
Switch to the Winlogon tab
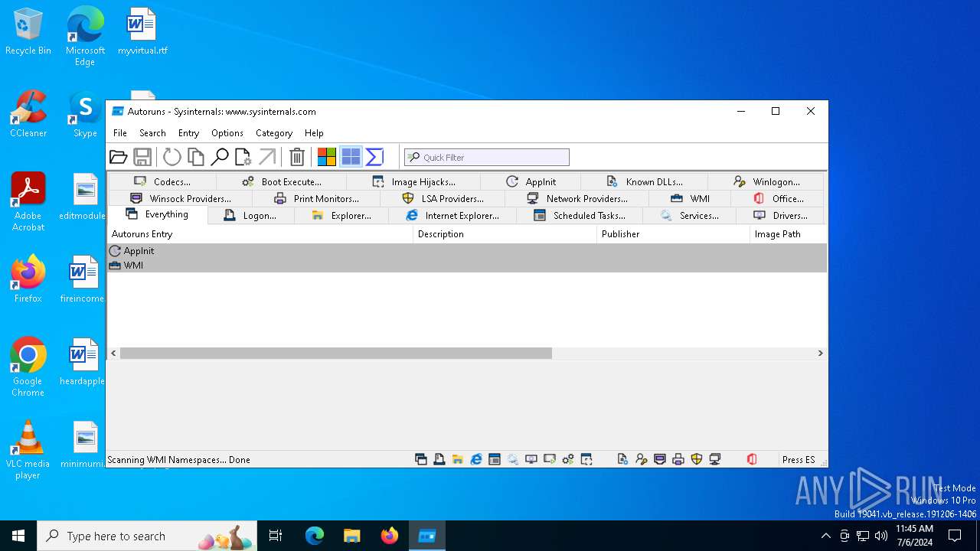point(766,181)
